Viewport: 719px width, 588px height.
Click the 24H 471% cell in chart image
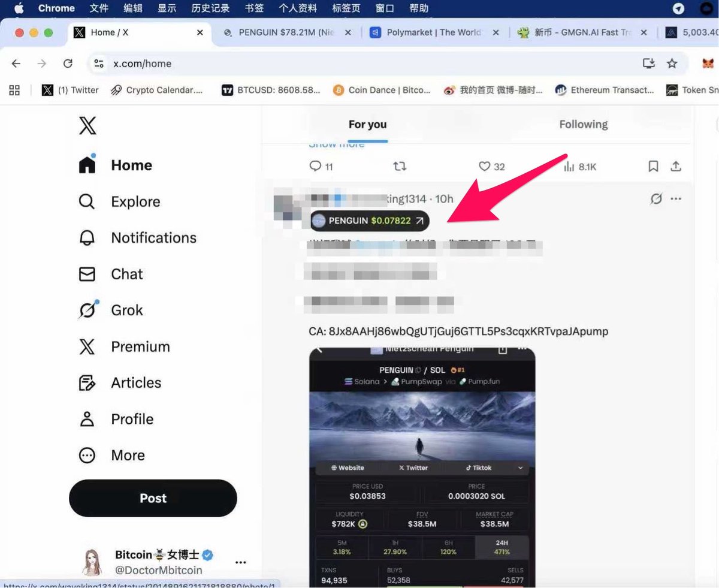coord(502,547)
